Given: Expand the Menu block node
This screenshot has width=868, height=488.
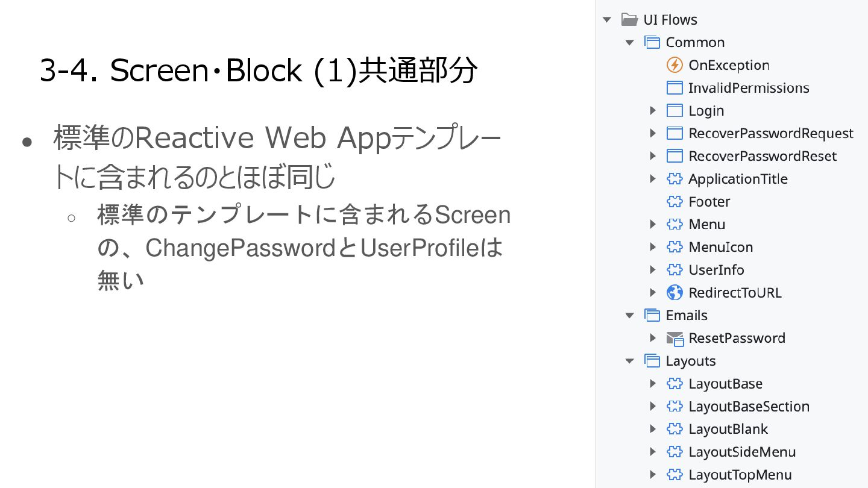Looking at the screenshot, I should tap(653, 224).
